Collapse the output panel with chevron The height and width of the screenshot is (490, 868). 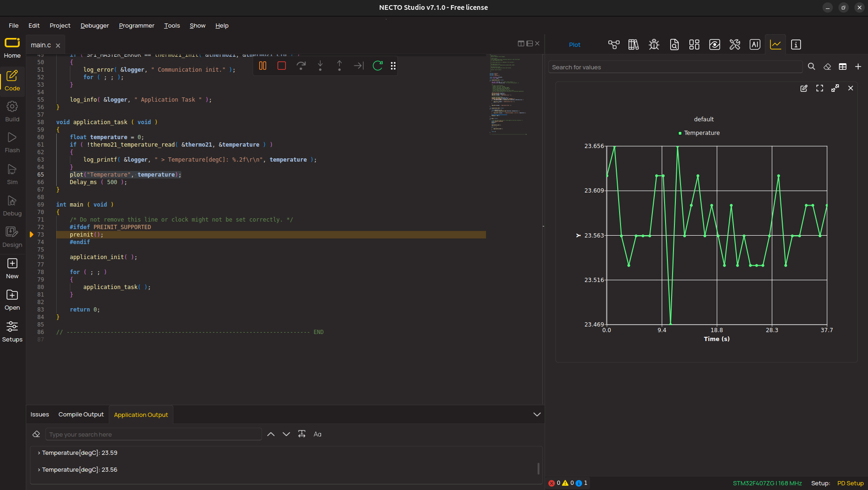click(537, 415)
